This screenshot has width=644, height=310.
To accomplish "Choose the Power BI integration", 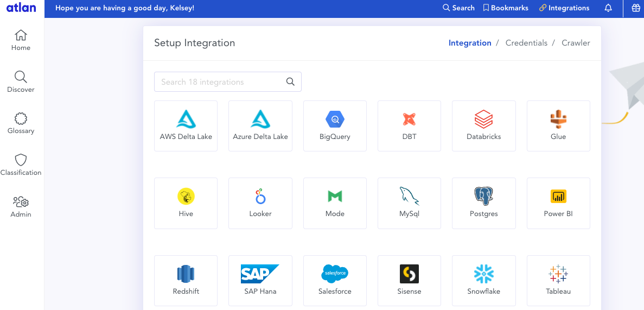I will tap(558, 203).
